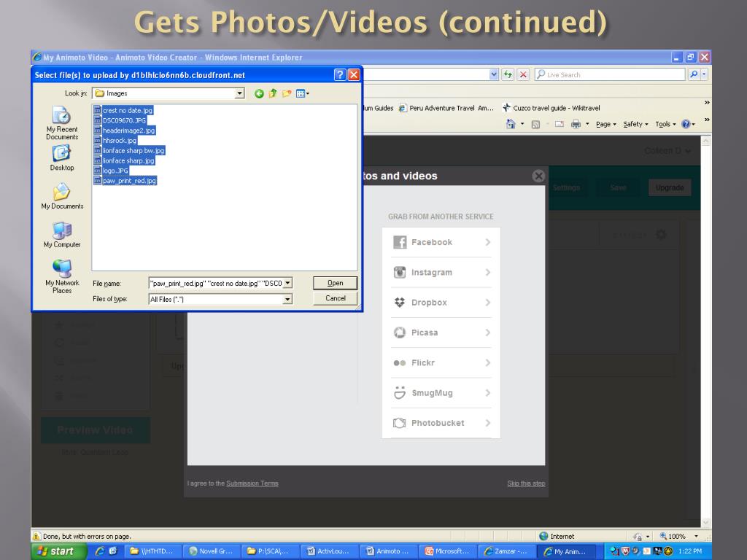Click the Upgrade button in Animoto

(x=670, y=187)
